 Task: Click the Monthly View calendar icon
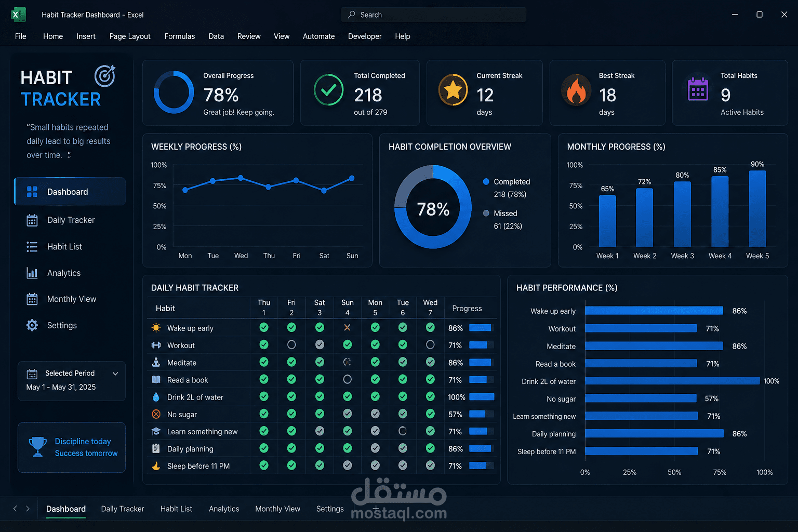click(32, 299)
